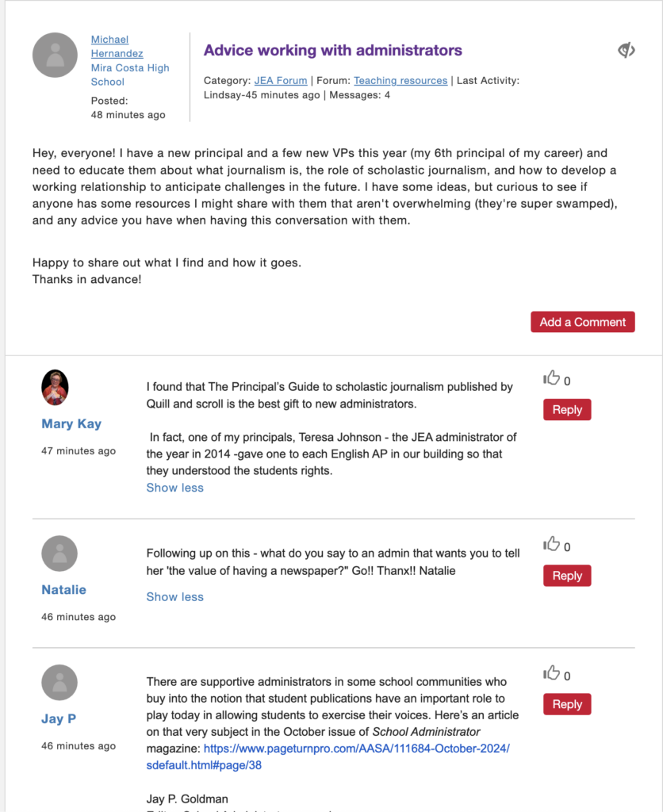Open Natalie's default avatar icon
The height and width of the screenshot is (812, 663).
click(x=59, y=553)
